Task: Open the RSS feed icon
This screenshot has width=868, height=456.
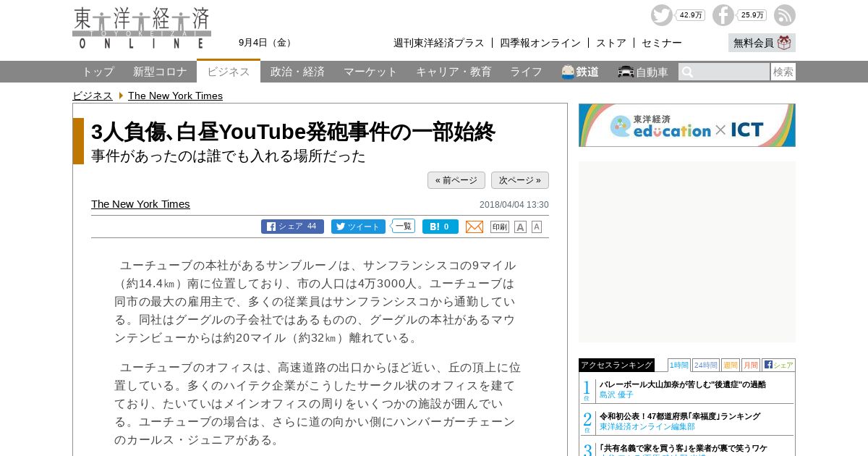Action: pyautogui.click(x=785, y=15)
